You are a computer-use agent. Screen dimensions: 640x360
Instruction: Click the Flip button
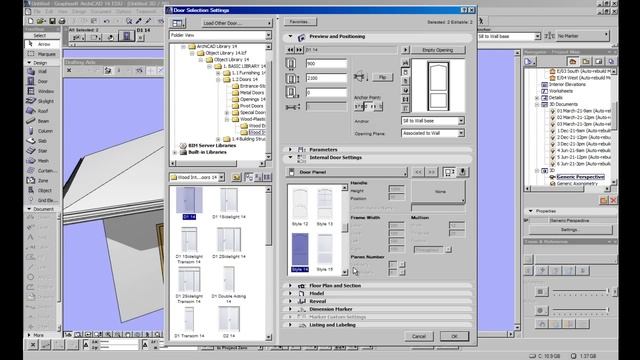click(x=382, y=77)
